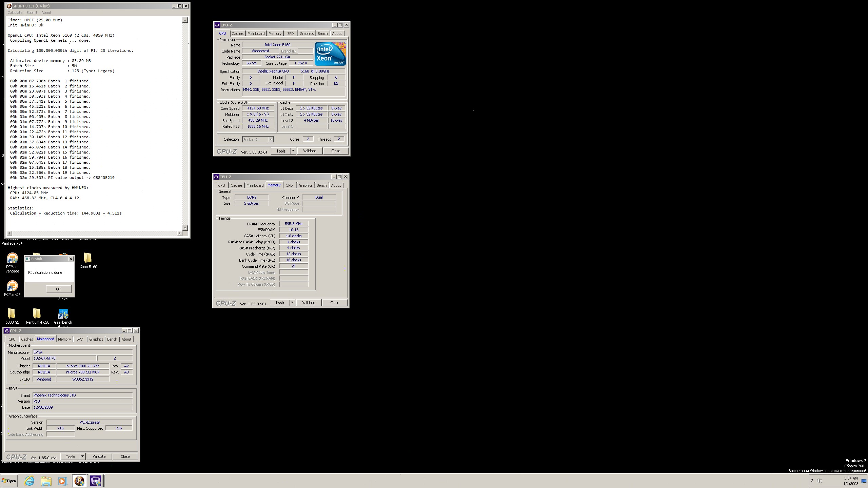The width and height of the screenshot is (868, 488).
Task: Expand Tools dropdown arrow in CPU window
Action: tap(293, 151)
